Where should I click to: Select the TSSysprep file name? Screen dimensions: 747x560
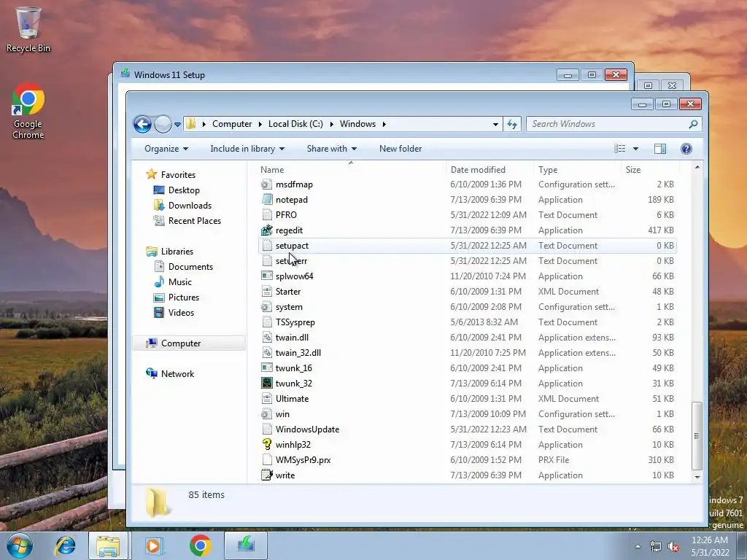[x=295, y=322]
